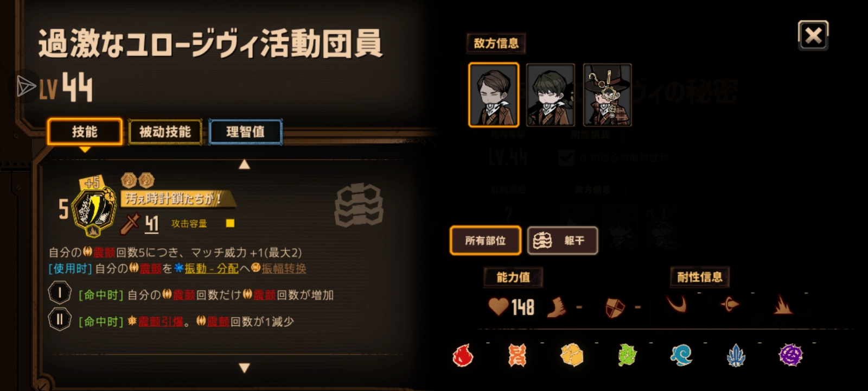
Task: Show next skill with down arrow
Action: pyautogui.click(x=245, y=368)
